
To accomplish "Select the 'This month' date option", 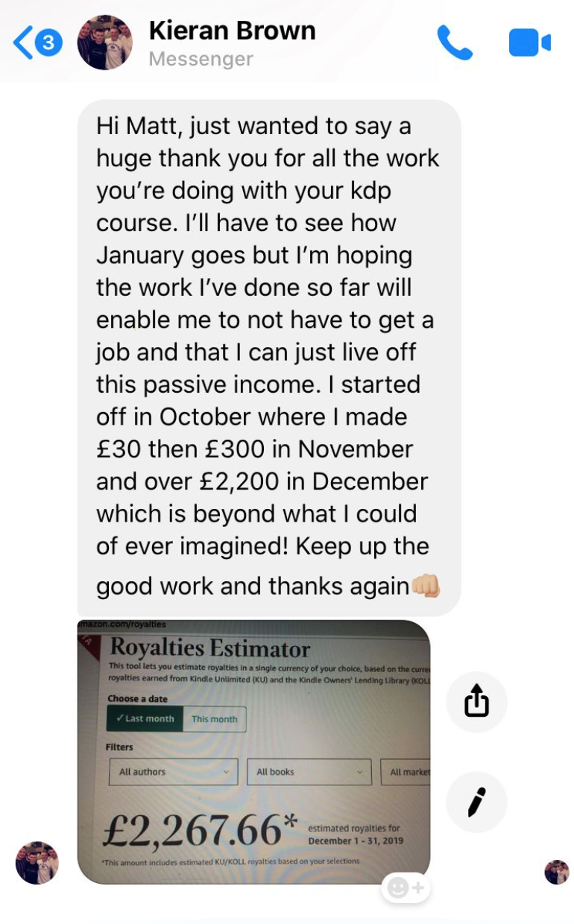I will [214, 719].
